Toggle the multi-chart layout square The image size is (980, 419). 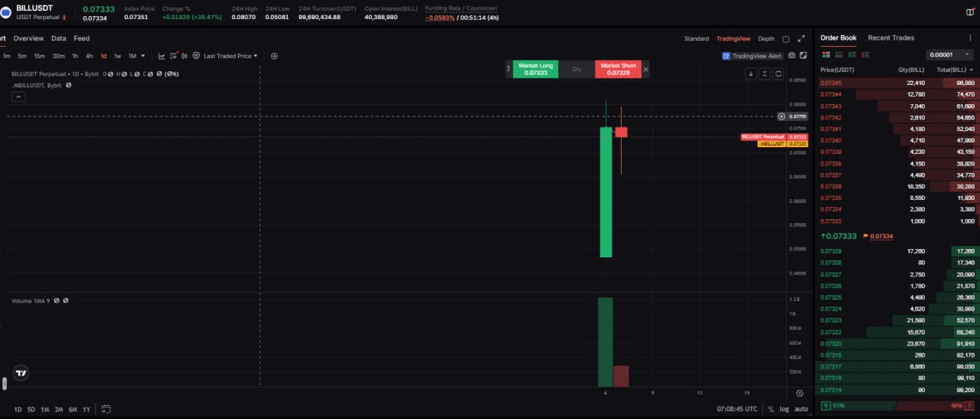point(786,38)
